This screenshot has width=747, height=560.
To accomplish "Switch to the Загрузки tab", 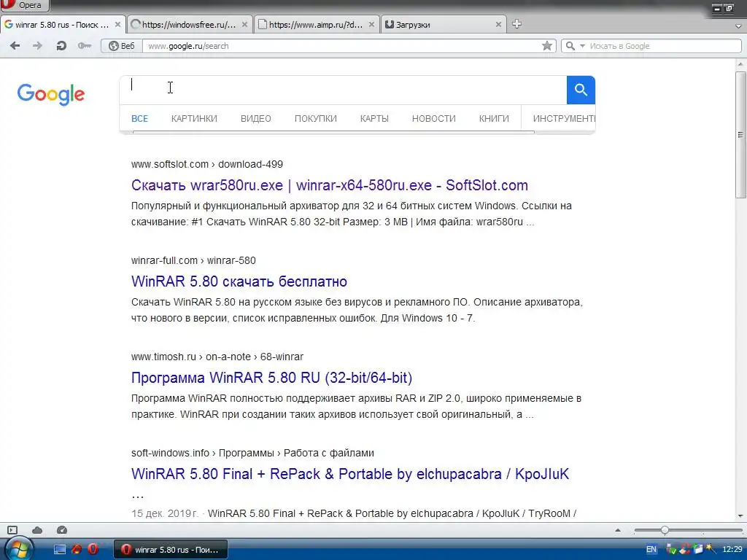I will [443, 25].
